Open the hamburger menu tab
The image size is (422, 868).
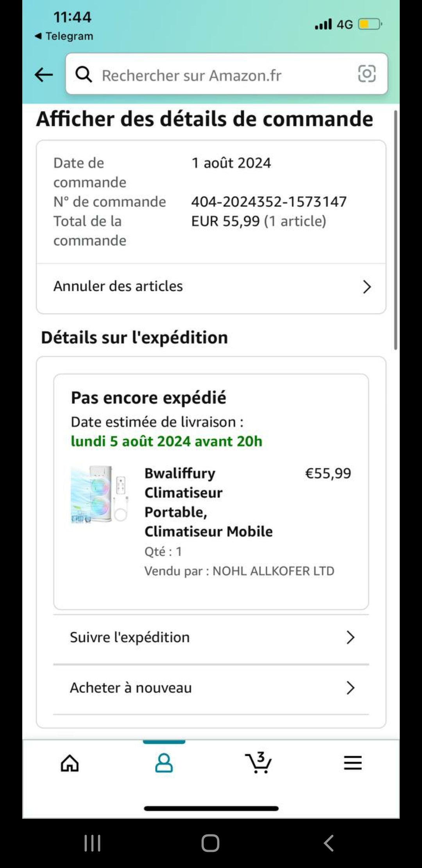pos(353,763)
